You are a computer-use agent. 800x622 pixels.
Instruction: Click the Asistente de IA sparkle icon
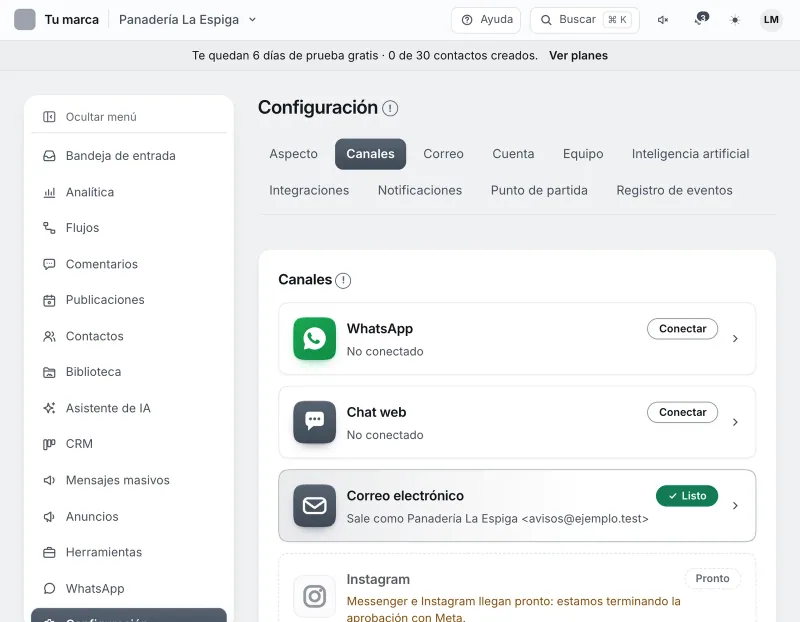[49, 408]
